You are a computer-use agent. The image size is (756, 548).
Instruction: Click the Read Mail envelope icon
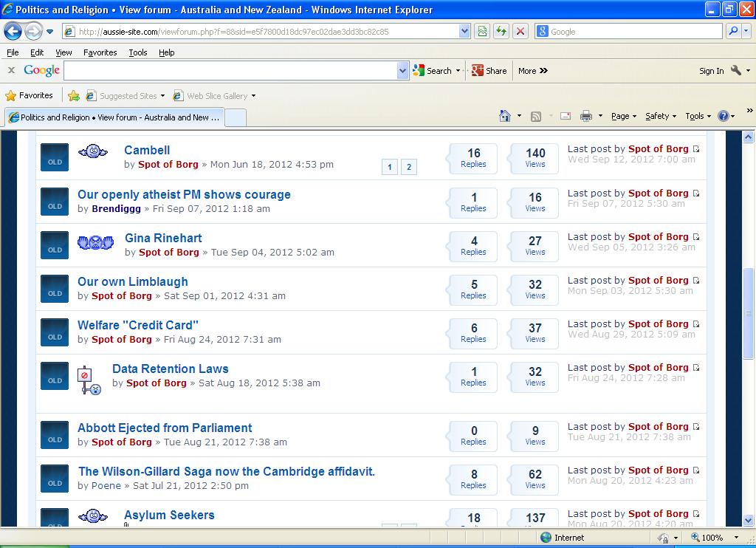click(x=566, y=116)
